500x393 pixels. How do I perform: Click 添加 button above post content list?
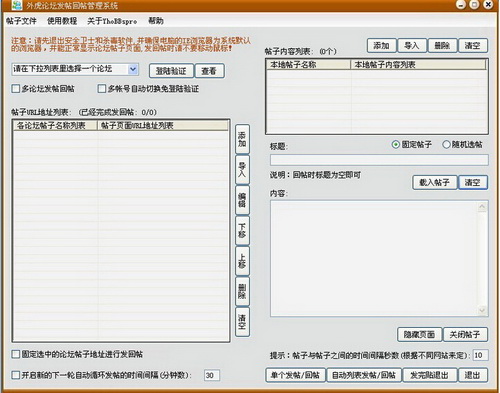(382, 45)
